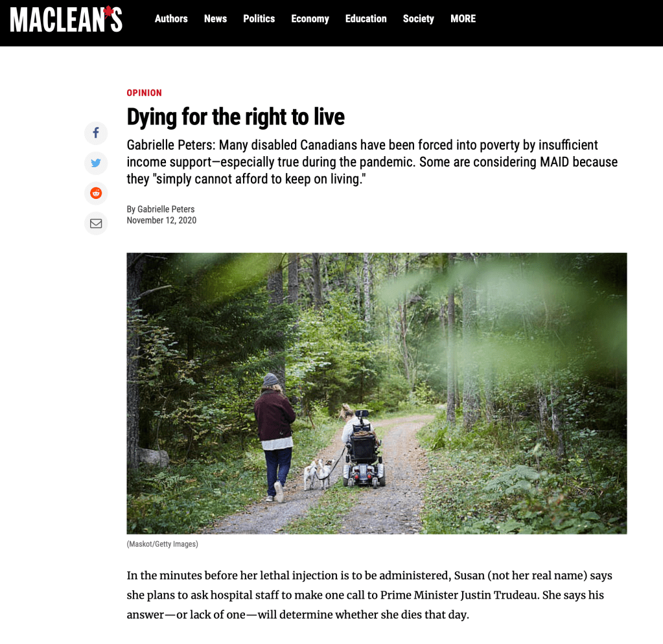
Task: Click the OPINION category label
Action: coord(144,93)
